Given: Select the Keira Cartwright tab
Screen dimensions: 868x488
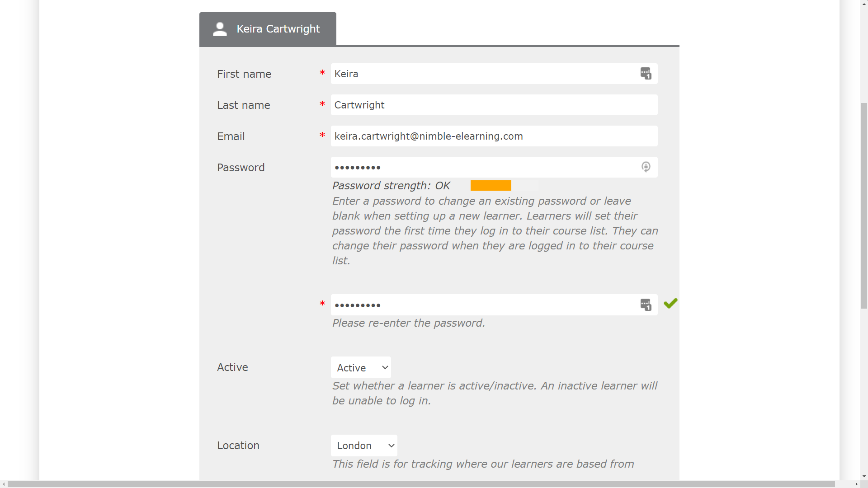Looking at the screenshot, I should coord(268,28).
